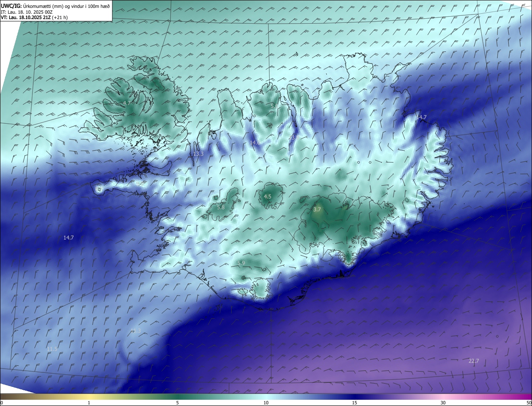
Task: Click the "1" label on the color scale
Action: pyautogui.click(x=89, y=403)
